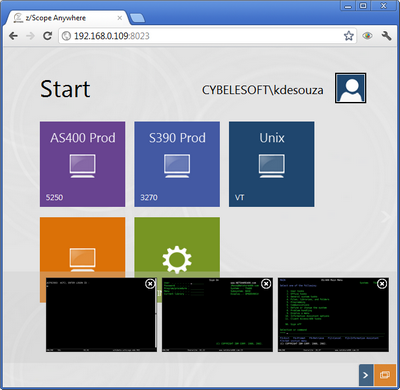Switch to the Sign On session thumbnail
The width and height of the screenshot is (400, 390).
click(x=217, y=315)
